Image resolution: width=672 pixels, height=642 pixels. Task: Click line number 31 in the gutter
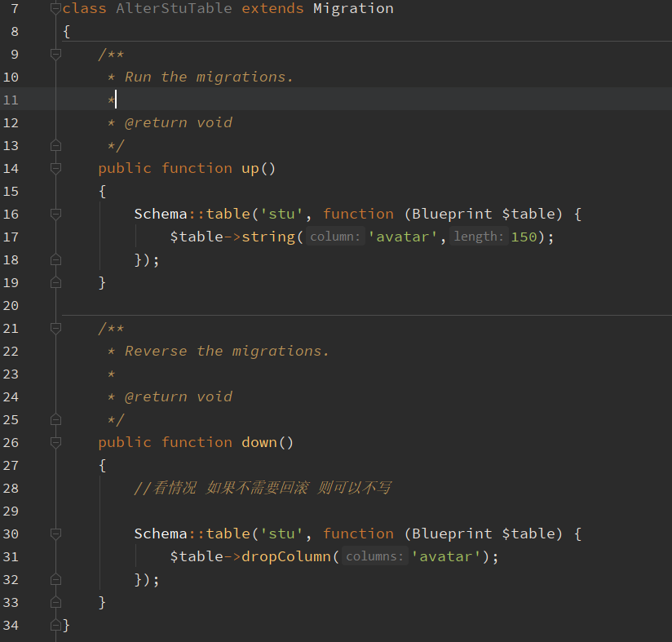11,557
